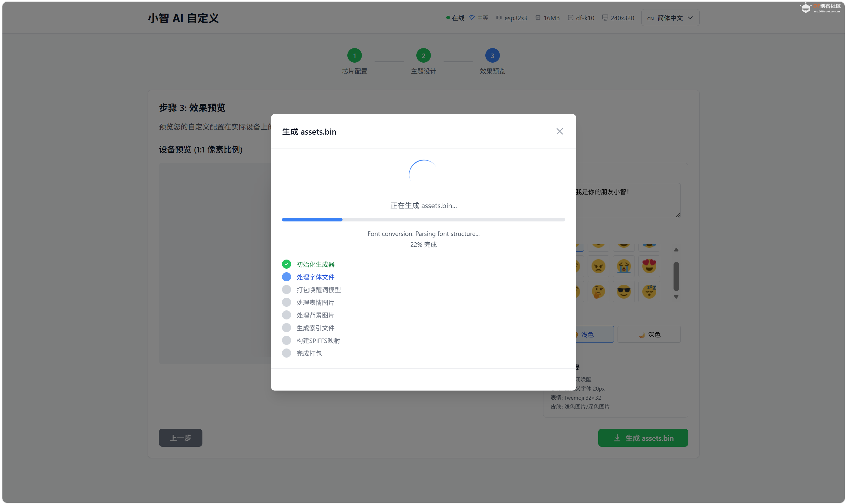The image size is (846, 504).
Task: Click the 初始化生成器 step text
Action: click(315, 264)
